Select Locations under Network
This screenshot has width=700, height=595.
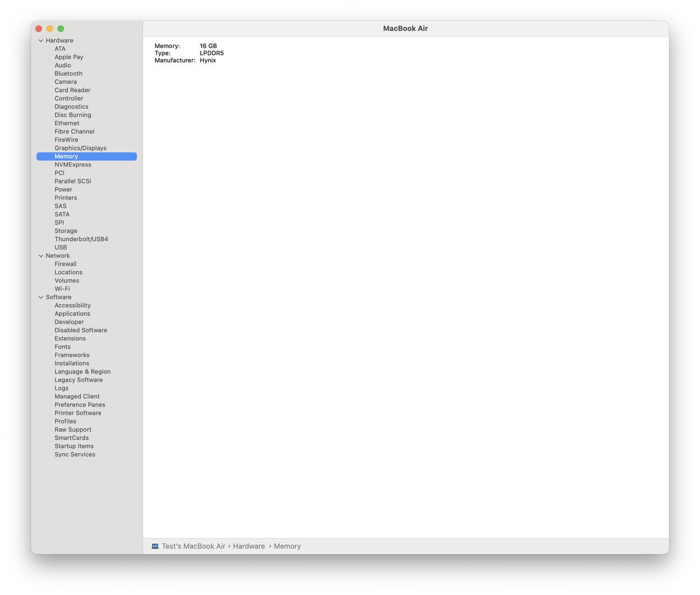[68, 272]
